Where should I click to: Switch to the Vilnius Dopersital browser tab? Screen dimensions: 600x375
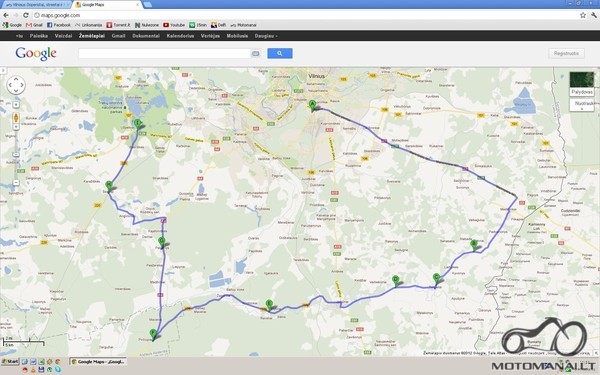click(37, 5)
